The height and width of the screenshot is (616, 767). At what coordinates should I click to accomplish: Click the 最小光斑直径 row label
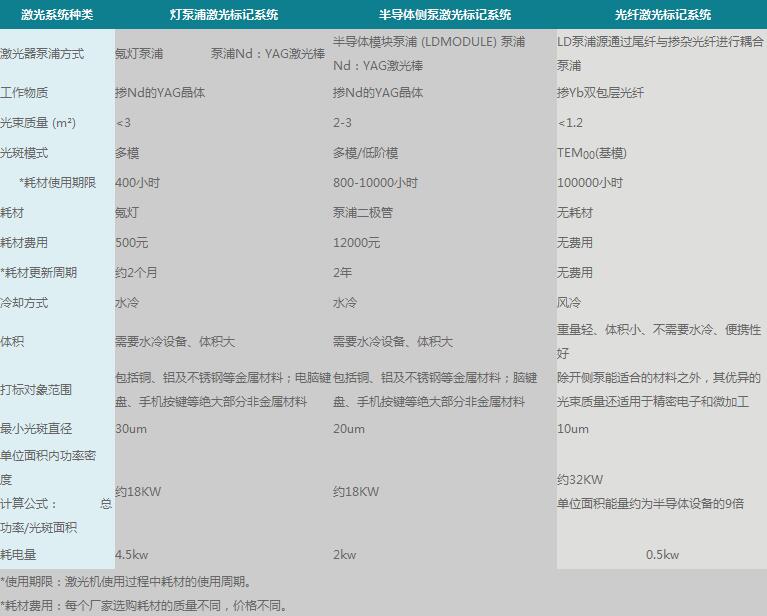tap(36, 429)
